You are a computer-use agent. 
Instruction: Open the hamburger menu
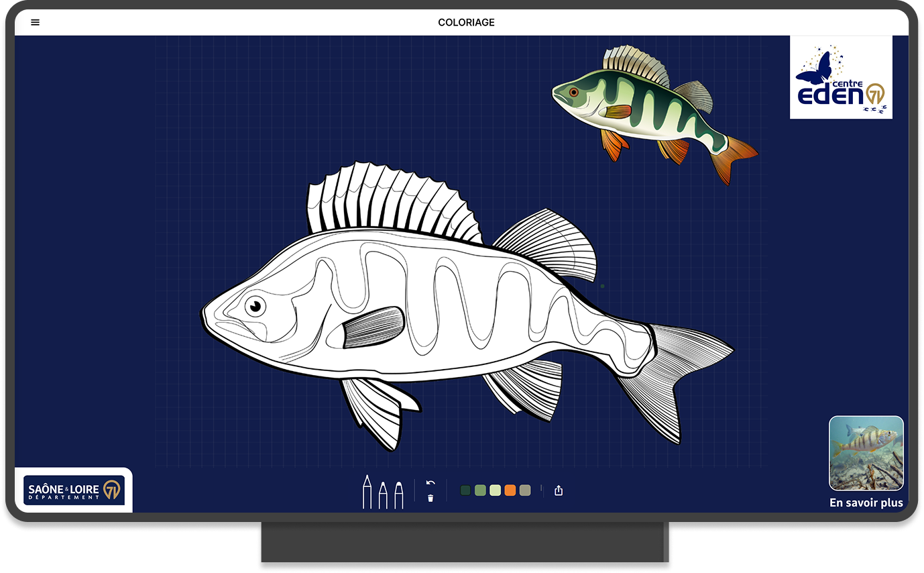tap(36, 22)
